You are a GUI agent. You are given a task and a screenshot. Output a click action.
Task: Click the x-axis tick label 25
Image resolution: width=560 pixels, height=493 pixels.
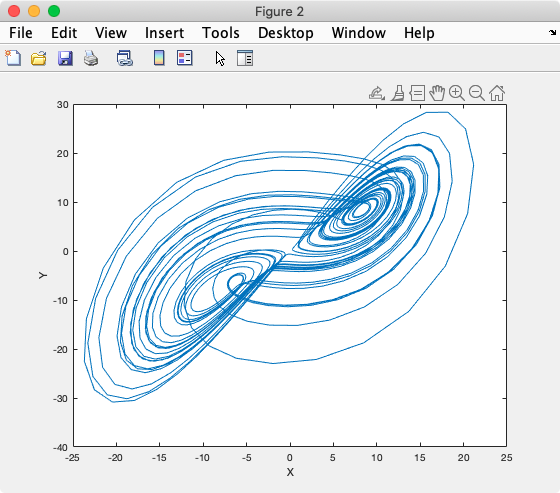click(506, 458)
